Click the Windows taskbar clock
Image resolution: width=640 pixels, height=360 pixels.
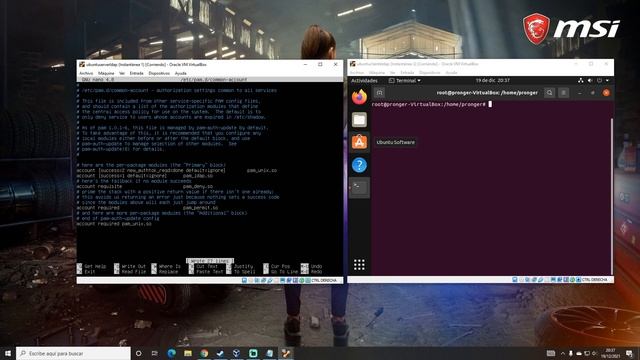(610, 353)
